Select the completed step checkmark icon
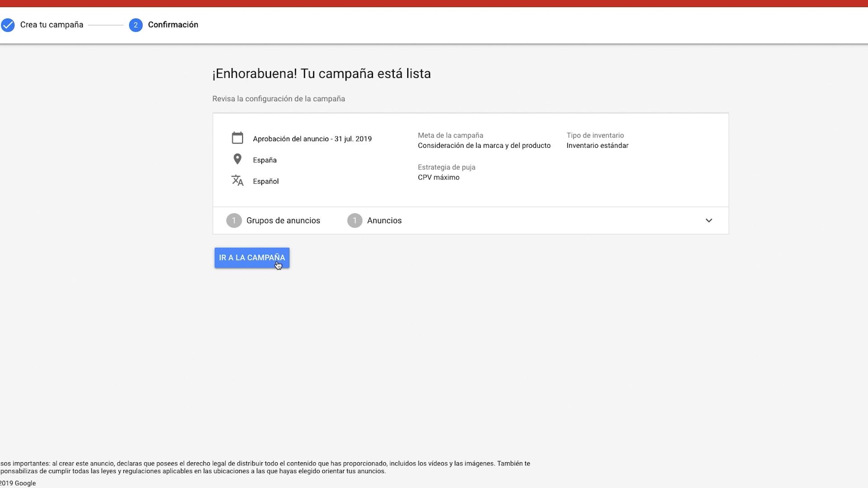 pos(8,25)
